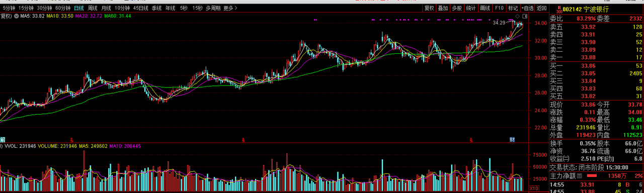Click the 解 marker at the chart's left edge
This screenshot has height=193, width=644.
tap(3, 139)
